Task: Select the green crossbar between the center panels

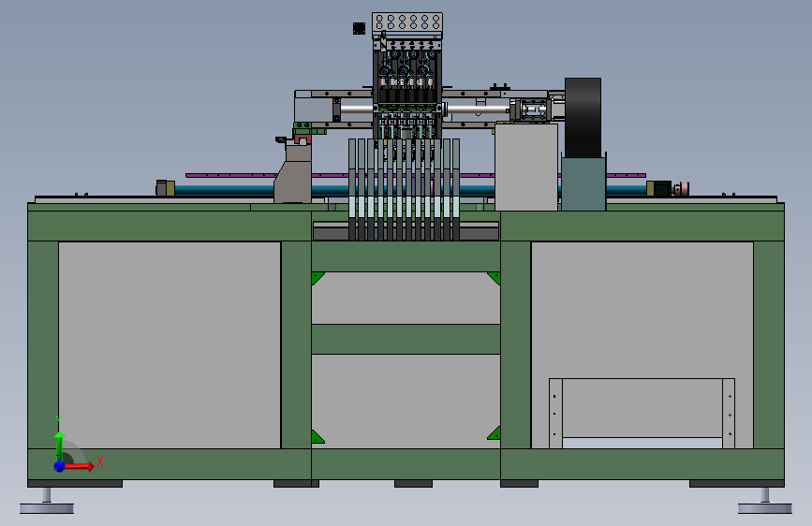Action: coord(406,339)
